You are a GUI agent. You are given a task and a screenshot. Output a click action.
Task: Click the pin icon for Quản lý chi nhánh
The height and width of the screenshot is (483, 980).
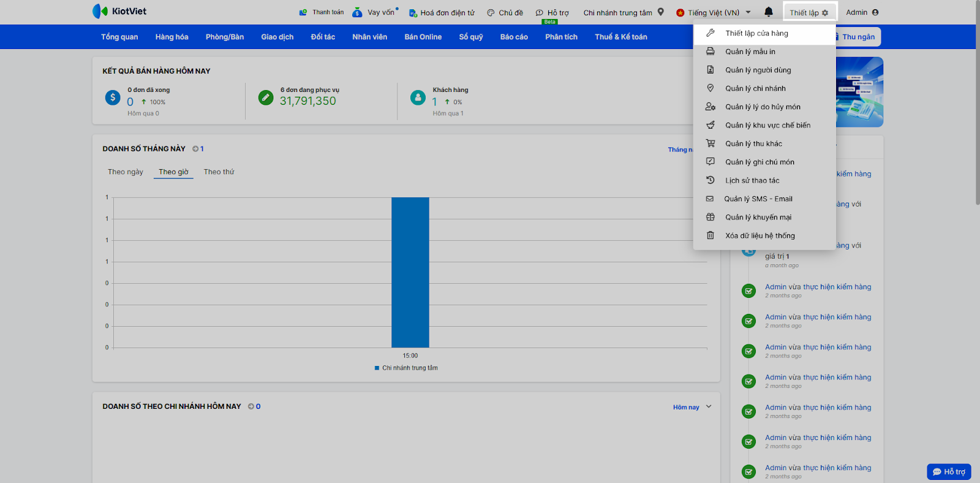coord(710,88)
